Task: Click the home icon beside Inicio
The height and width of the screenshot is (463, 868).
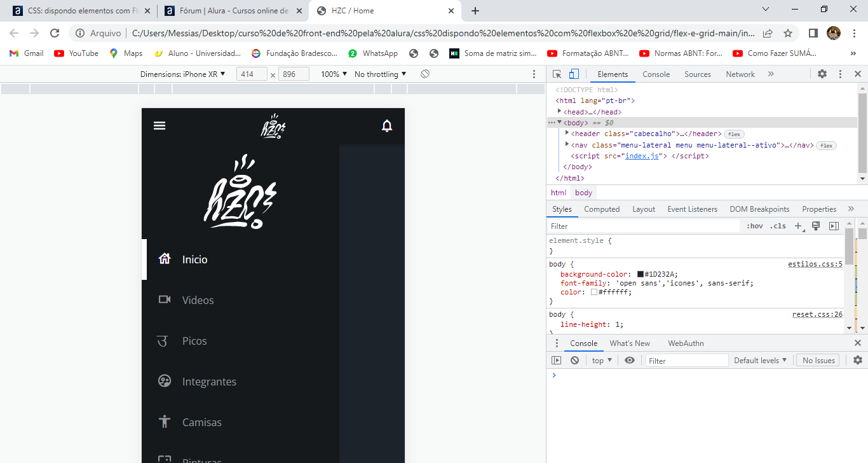Action: pos(165,259)
